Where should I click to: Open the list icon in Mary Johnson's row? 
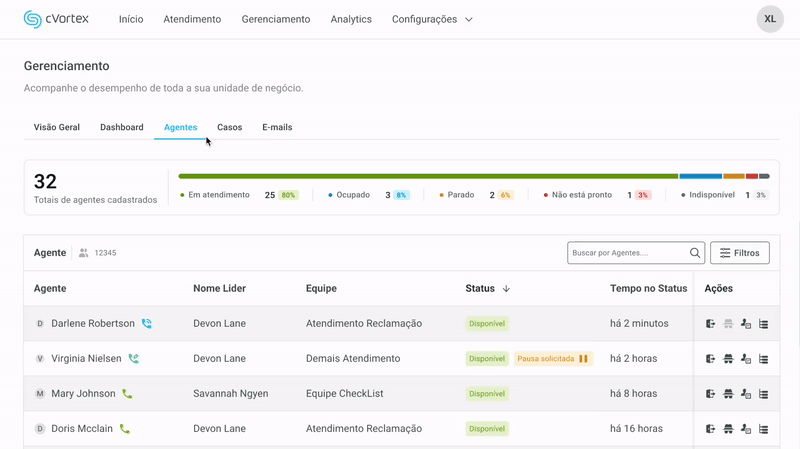click(764, 393)
